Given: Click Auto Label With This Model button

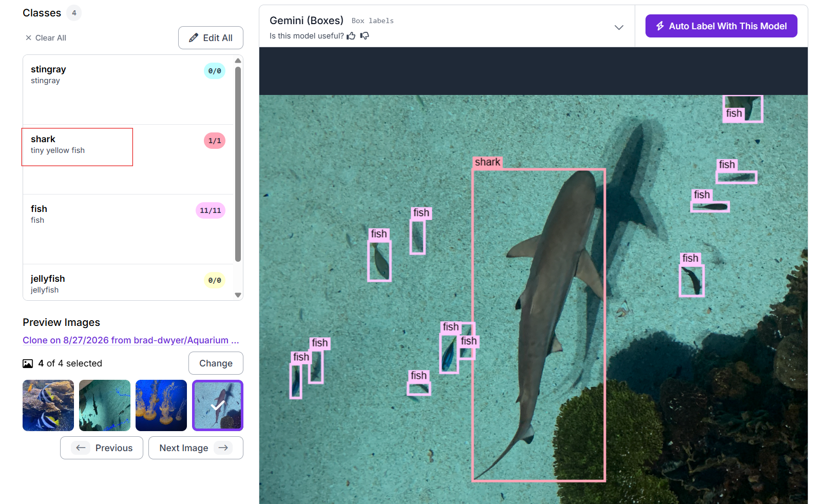Looking at the screenshot, I should pos(721,26).
